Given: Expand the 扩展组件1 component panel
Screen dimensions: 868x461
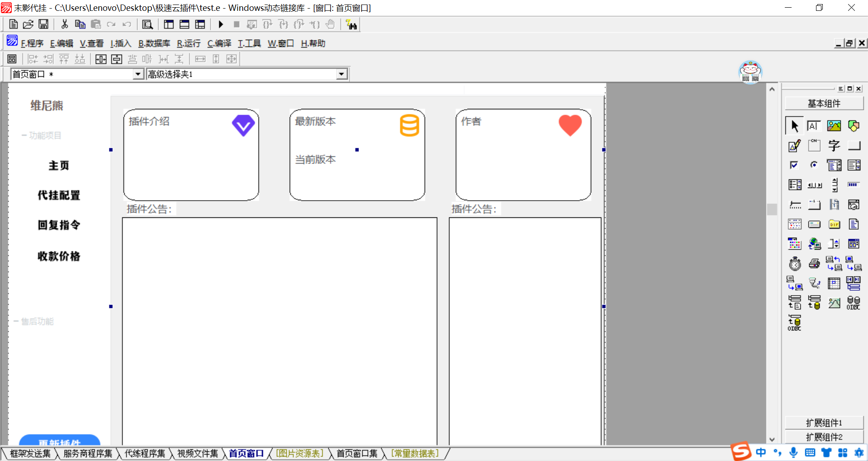Looking at the screenshot, I should [x=824, y=423].
